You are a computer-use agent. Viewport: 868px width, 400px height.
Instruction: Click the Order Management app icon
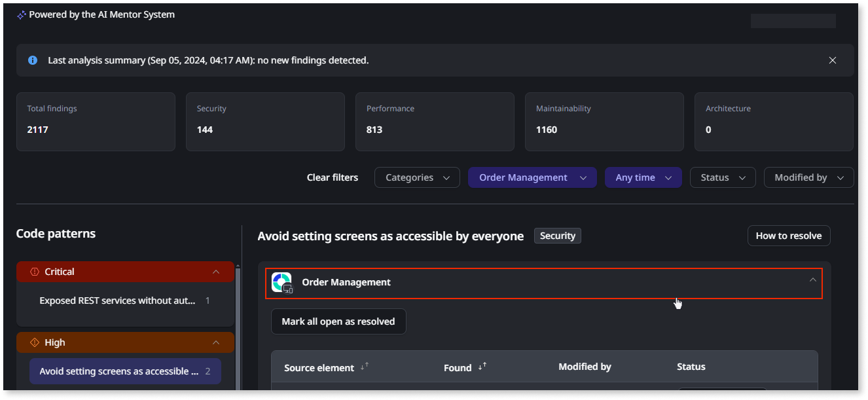tap(282, 282)
